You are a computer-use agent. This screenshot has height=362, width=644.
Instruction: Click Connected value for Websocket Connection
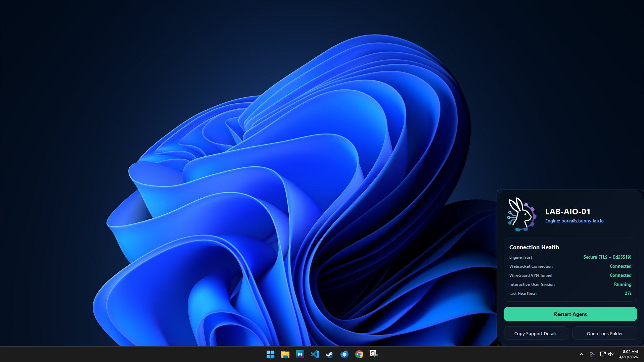coord(620,266)
